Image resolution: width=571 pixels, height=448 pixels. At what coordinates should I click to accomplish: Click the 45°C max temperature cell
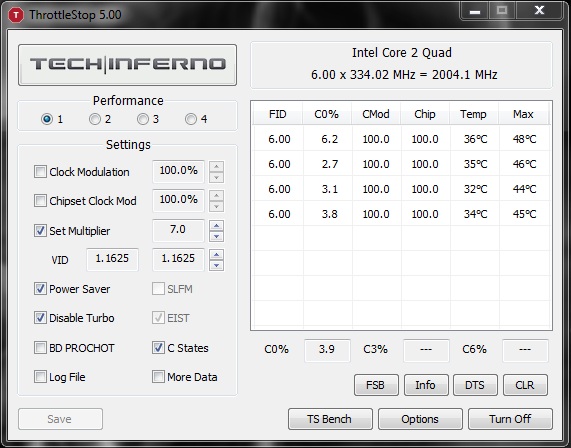524,214
